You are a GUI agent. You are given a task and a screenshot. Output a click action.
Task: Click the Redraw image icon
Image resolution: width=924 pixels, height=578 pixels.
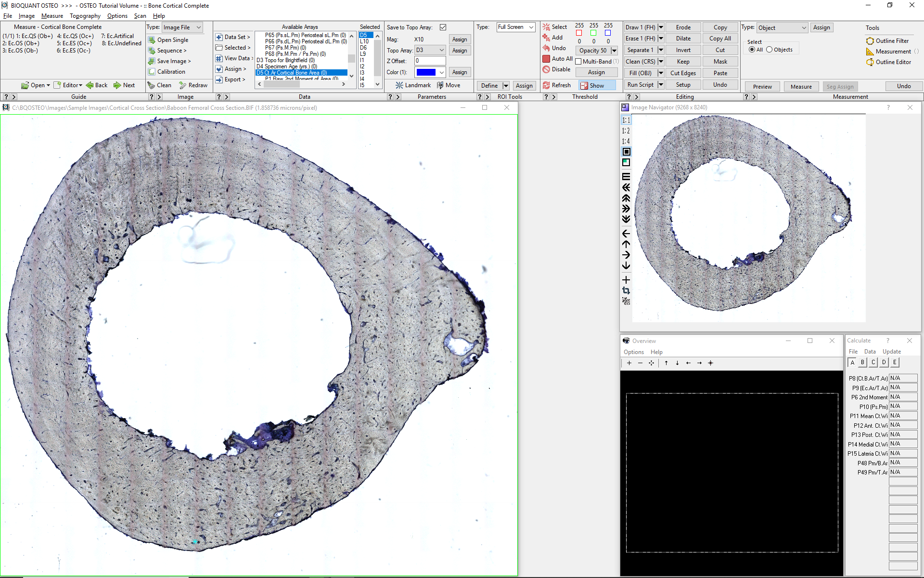[183, 85]
